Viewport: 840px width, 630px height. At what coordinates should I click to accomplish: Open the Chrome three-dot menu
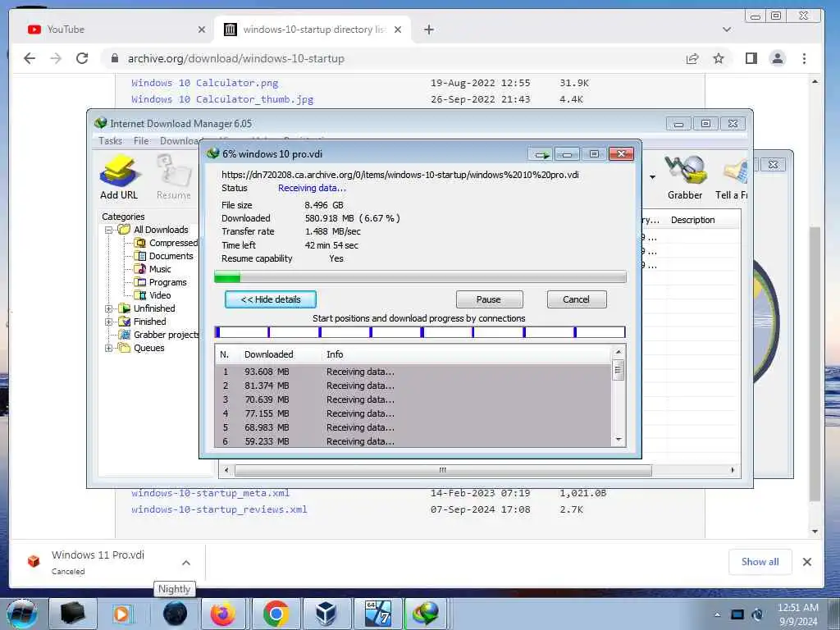click(804, 58)
